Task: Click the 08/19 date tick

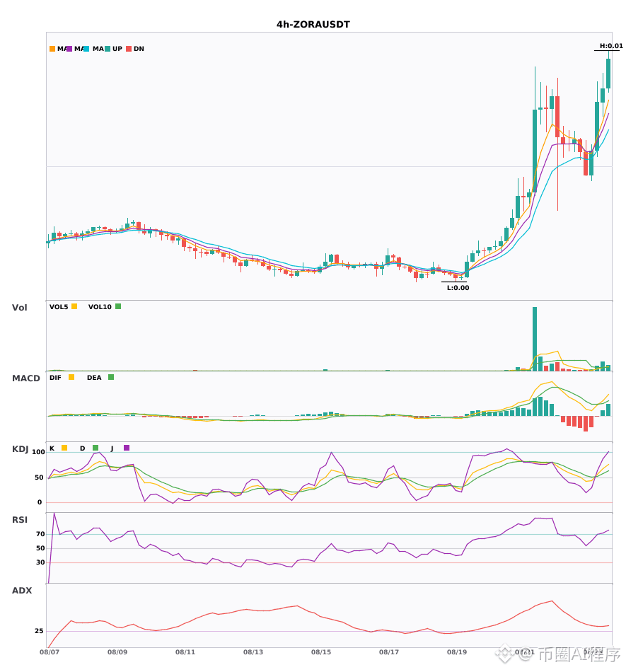Action: 457,652
